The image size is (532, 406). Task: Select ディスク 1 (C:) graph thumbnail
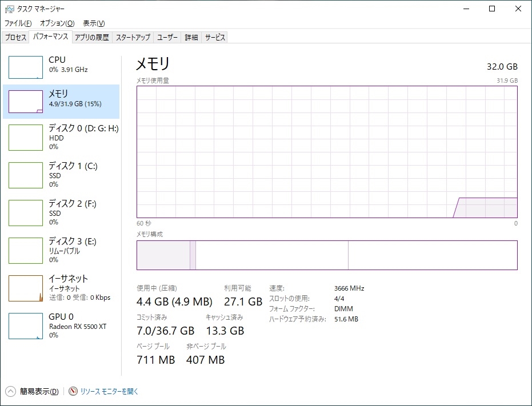[26, 175]
